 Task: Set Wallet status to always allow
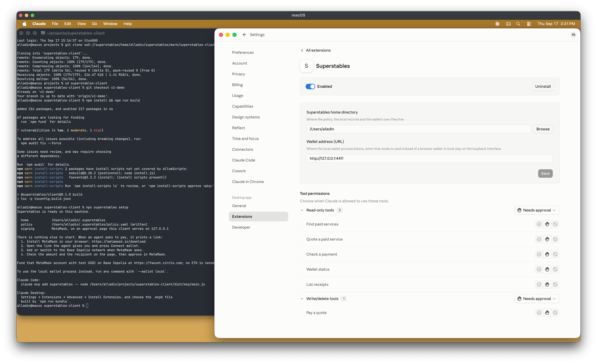pos(539,269)
